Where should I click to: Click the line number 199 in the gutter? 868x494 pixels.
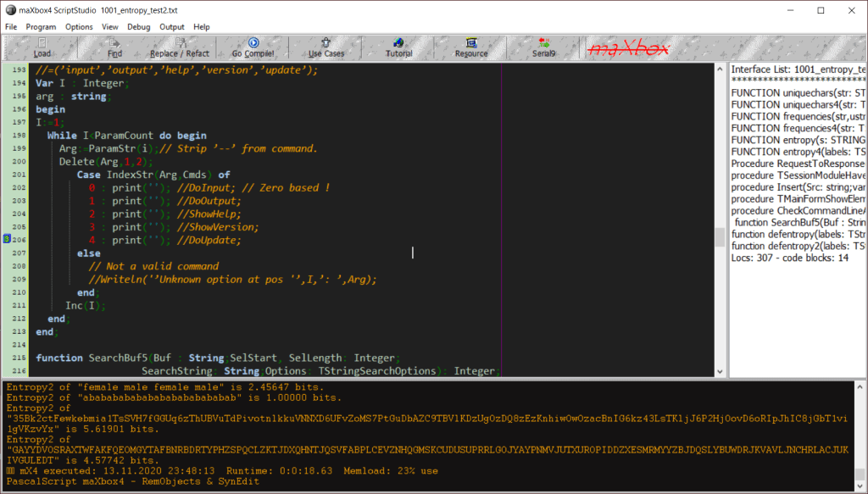[19, 148]
